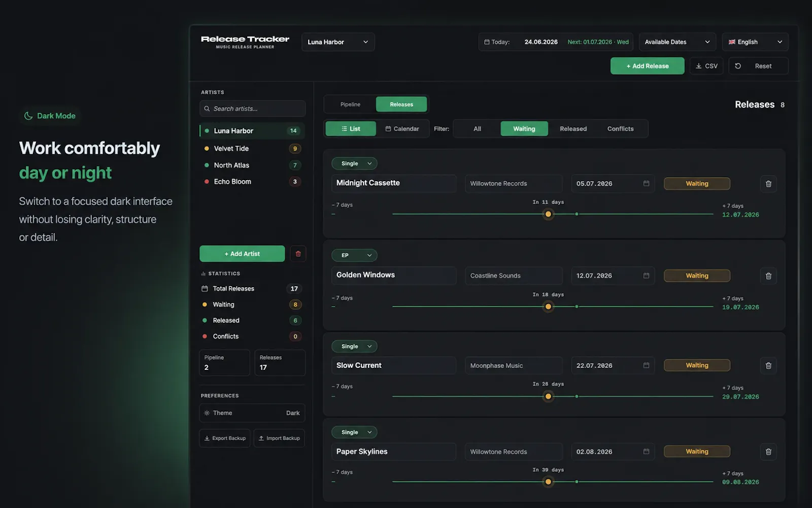Toggle Waiting status of Midnight Cassette
The width and height of the screenshot is (812, 508).
pos(697,184)
